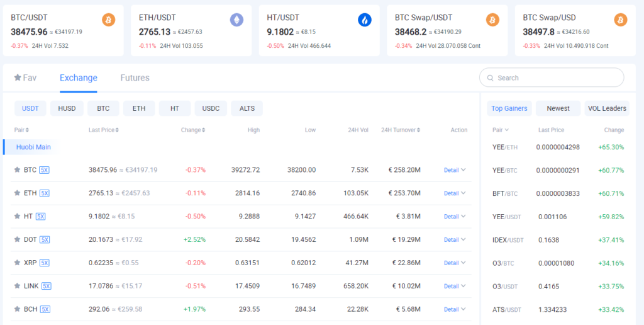Screen dimensions: 644x325
Task: Expand Detail for the XRP row
Action: click(455, 263)
